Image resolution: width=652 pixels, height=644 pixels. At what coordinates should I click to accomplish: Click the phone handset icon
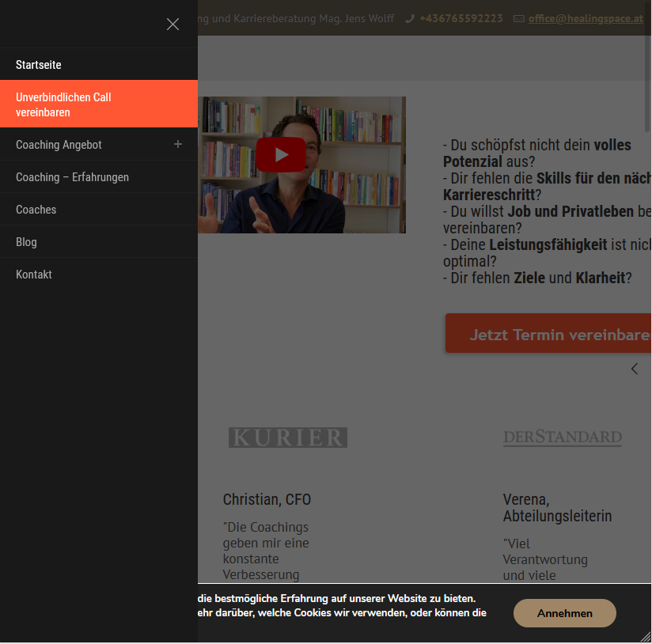[x=410, y=19]
